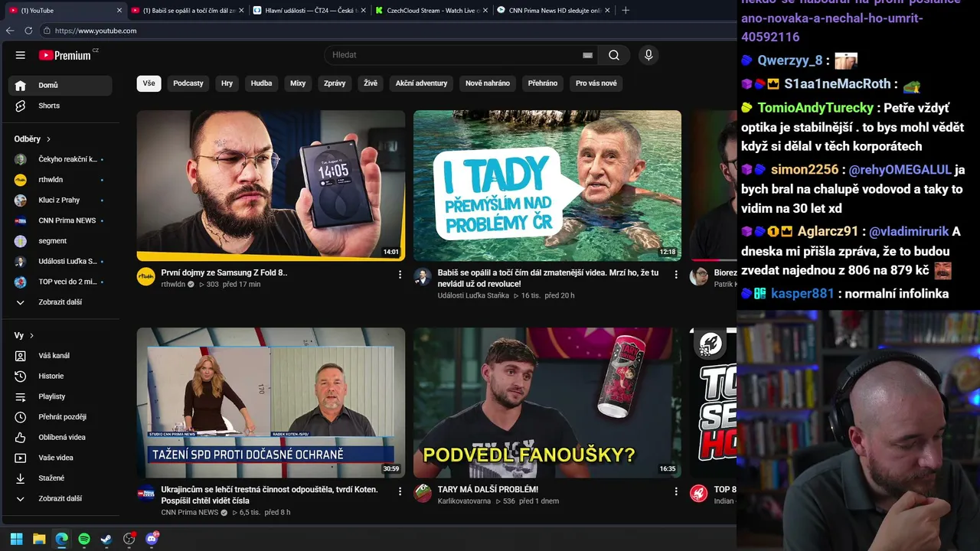Open Vaše videa in the sidebar
980x551 pixels.
(x=60, y=458)
